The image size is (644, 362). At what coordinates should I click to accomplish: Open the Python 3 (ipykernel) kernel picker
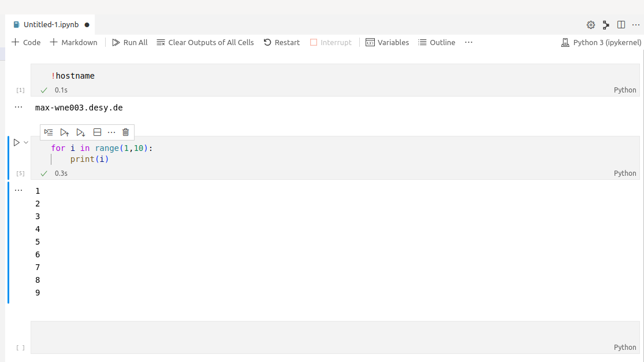pyautogui.click(x=601, y=42)
